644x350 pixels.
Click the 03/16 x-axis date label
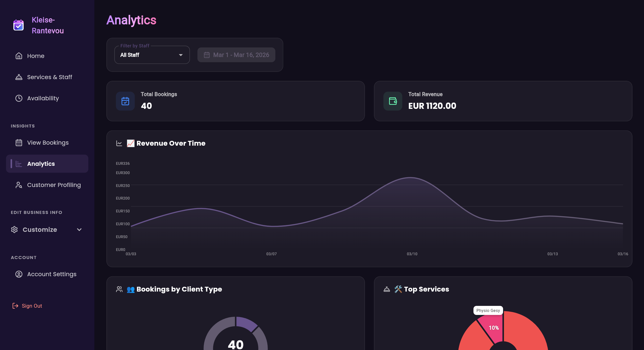[x=623, y=254]
